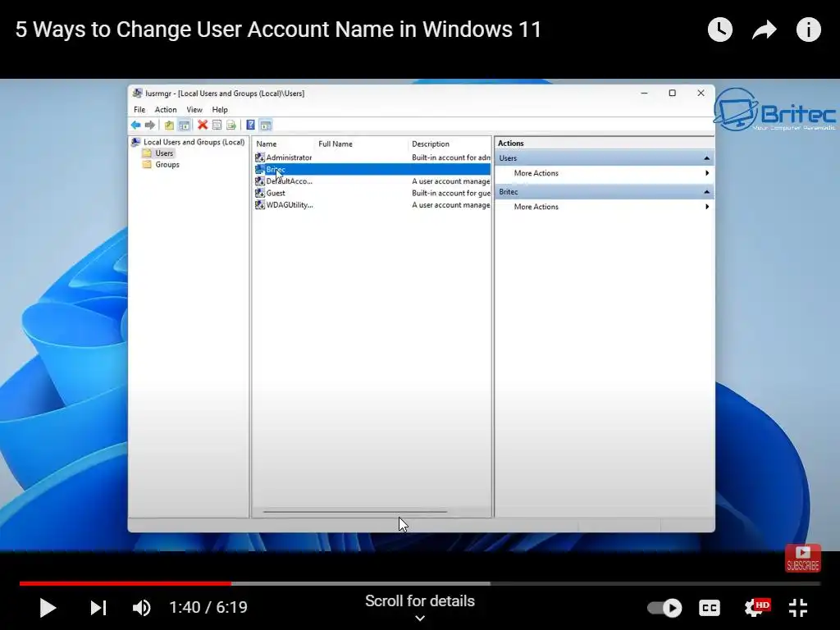Select Groups in the console tree

[167, 164]
